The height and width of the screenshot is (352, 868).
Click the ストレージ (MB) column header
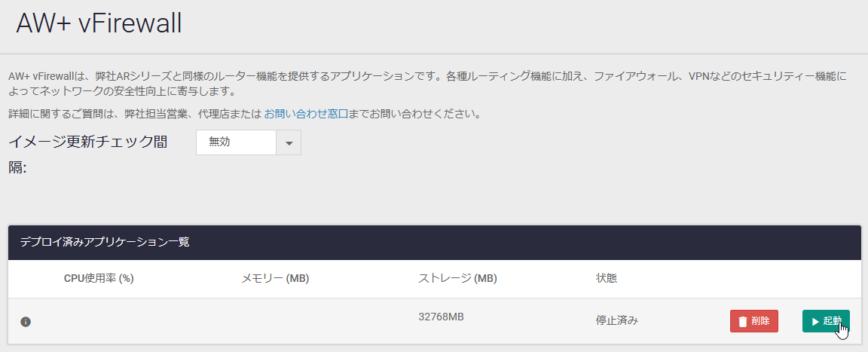click(x=457, y=278)
